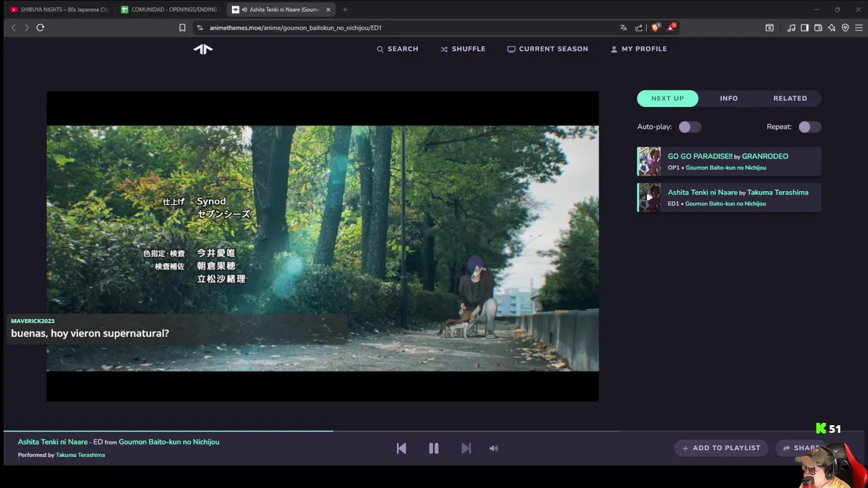Go back in browser history
The height and width of the screenshot is (488, 868).
coord(13,28)
